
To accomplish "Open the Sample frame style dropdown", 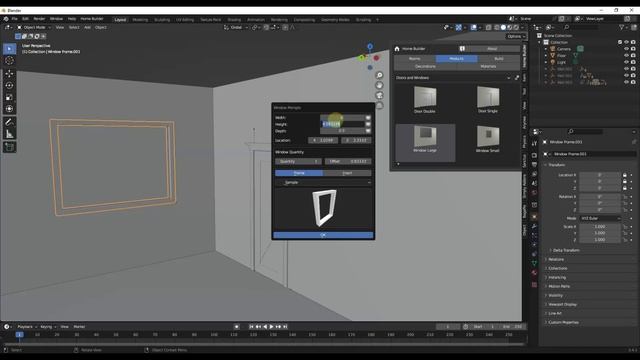I will [323, 182].
